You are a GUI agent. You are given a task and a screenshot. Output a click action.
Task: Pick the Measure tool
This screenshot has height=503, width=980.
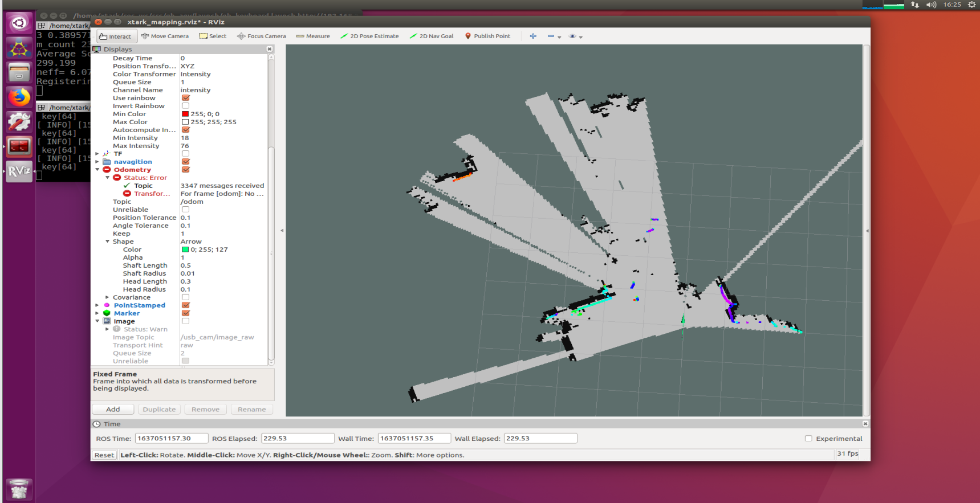(x=313, y=36)
